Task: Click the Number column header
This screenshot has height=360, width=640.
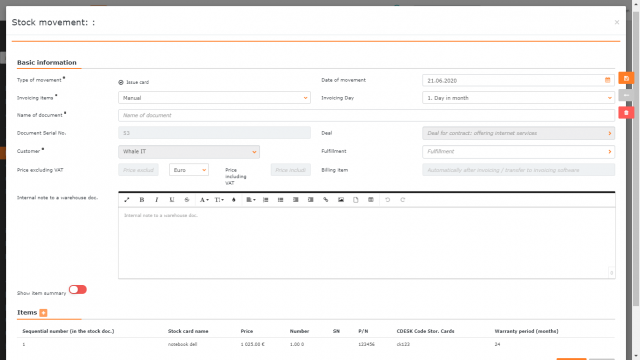Action: click(299, 331)
